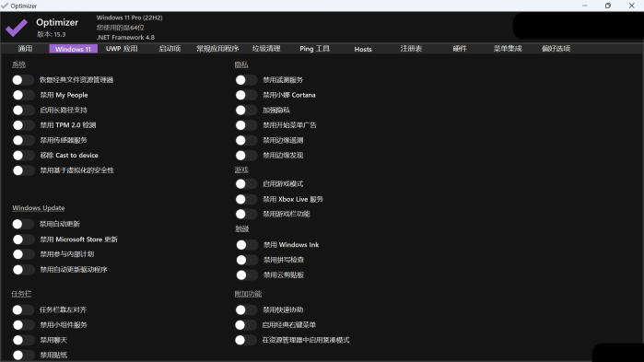Toggle 禁用 TPM 2.0 检测
This screenshot has width=644, height=362.
[x=23, y=125]
